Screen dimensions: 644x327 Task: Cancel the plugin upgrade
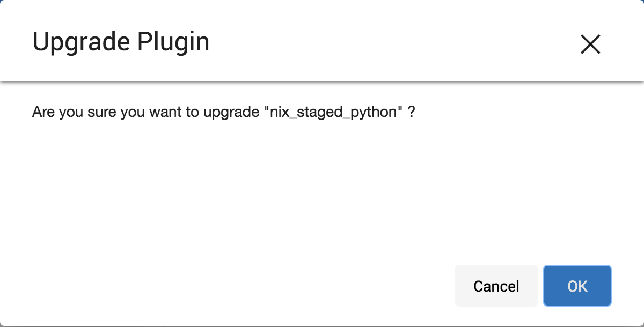tap(496, 286)
